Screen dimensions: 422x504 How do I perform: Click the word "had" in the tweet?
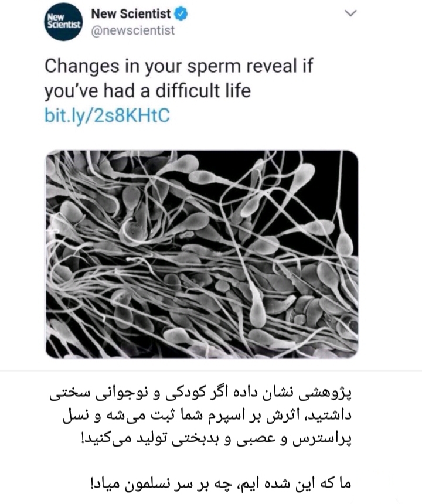pyautogui.click(x=118, y=90)
